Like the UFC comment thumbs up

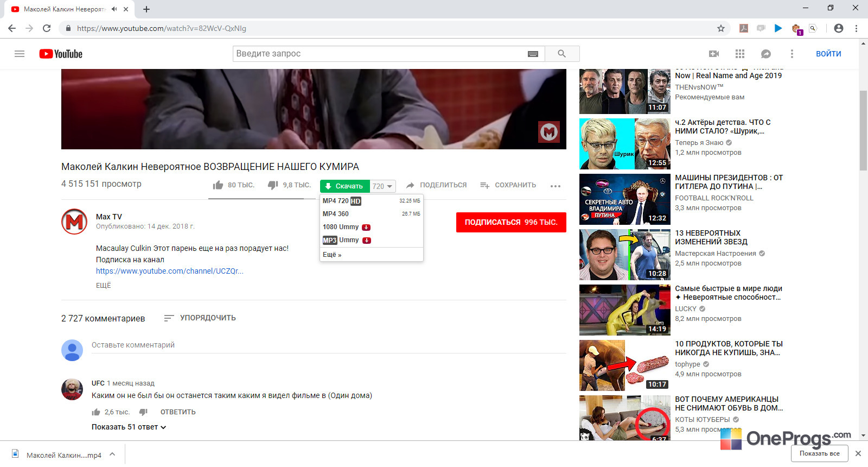tap(96, 412)
